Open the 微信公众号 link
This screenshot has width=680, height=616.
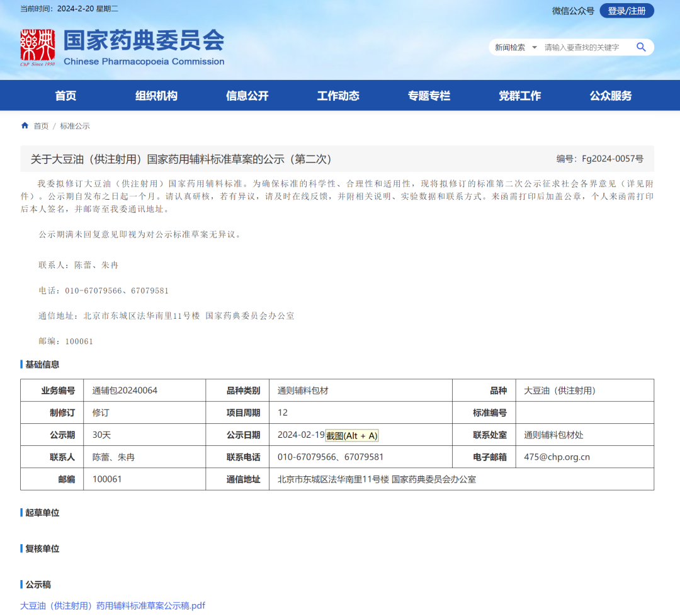click(x=573, y=11)
